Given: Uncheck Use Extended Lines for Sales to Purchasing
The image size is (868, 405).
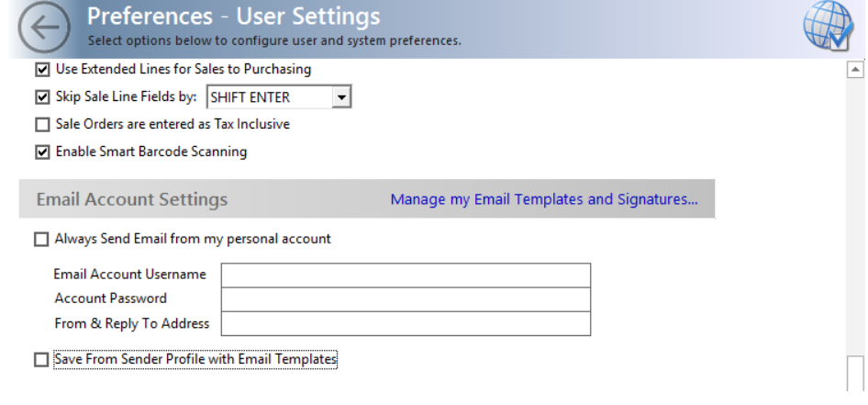Looking at the screenshot, I should (x=42, y=70).
